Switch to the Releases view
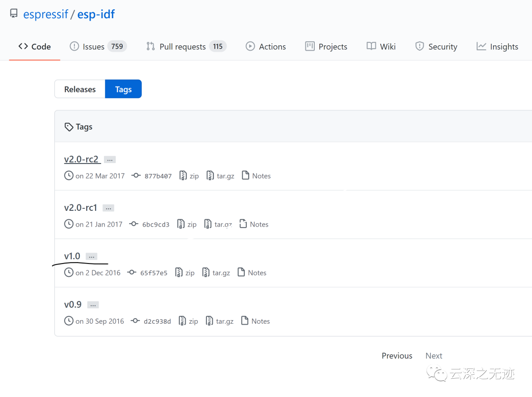 80,89
